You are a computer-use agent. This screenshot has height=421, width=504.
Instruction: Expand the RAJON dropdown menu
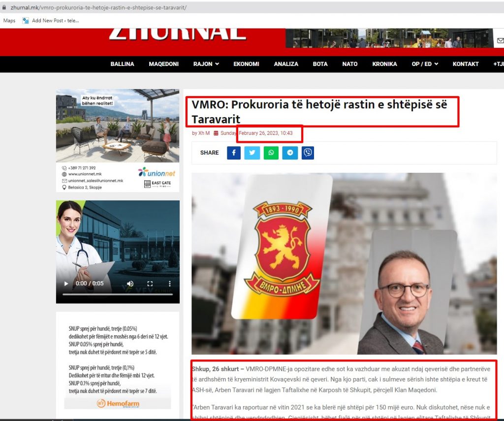[206, 64]
